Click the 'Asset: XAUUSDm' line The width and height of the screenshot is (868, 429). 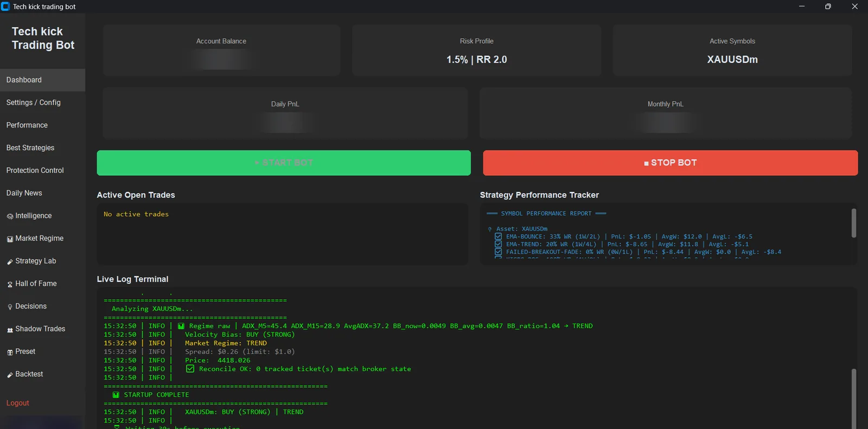(522, 229)
